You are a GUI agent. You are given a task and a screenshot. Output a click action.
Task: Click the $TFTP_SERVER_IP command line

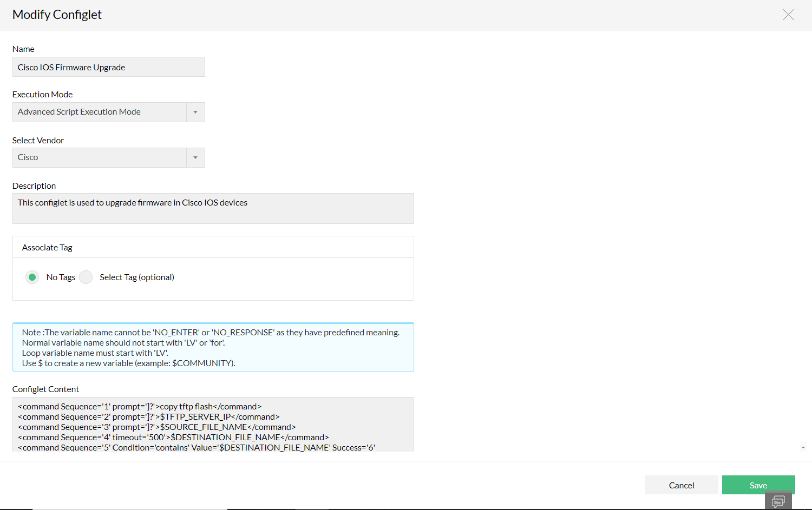click(x=149, y=417)
